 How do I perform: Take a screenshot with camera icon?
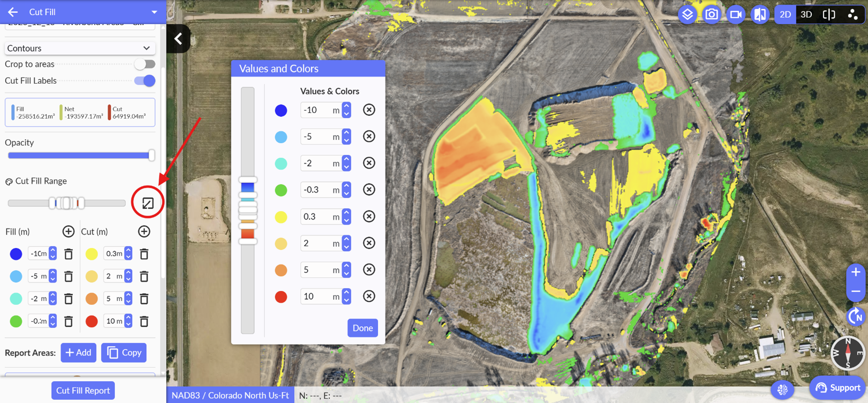(x=711, y=15)
